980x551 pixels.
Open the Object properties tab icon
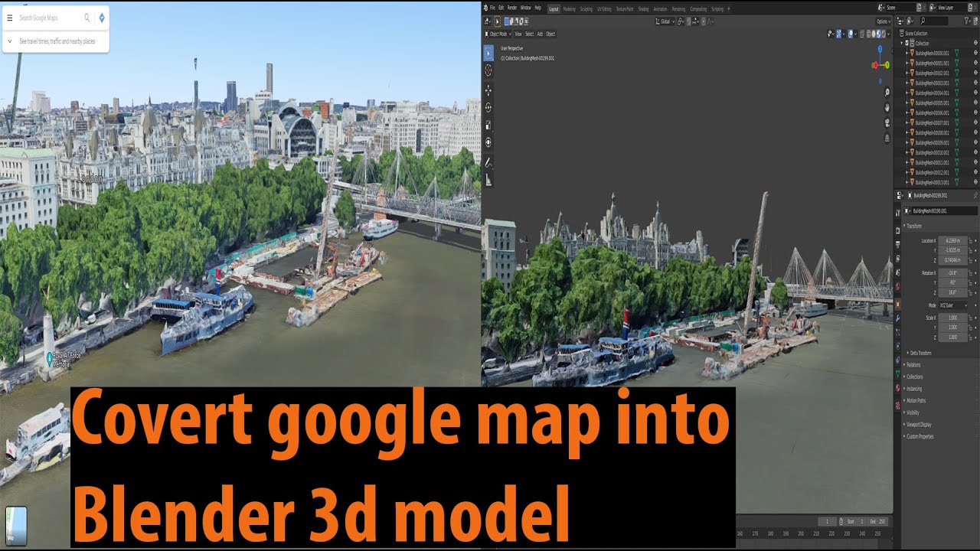tap(898, 304)
